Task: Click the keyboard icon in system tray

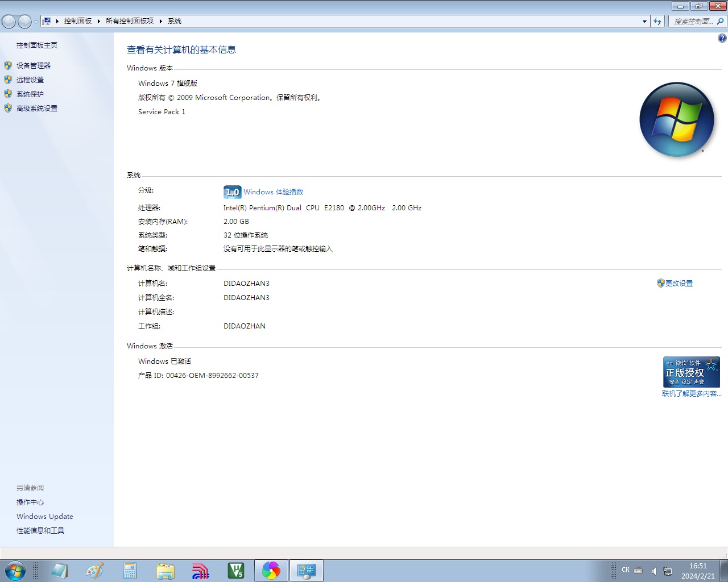Action: [x=638, y=570]
